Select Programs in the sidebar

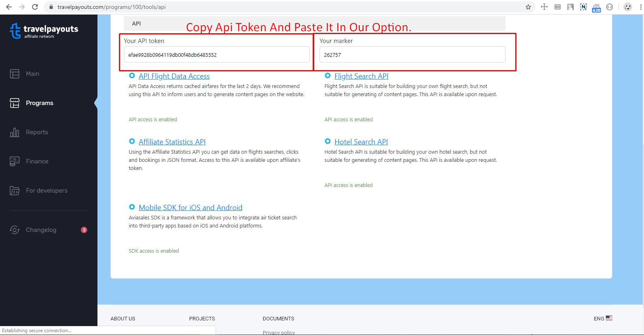tap(40, 103)
